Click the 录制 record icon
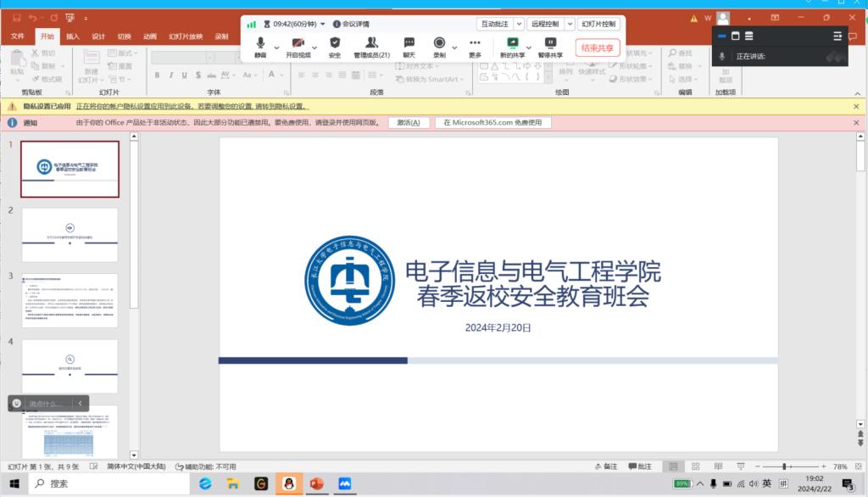This screenshot has height=497, width=868. 439,46
